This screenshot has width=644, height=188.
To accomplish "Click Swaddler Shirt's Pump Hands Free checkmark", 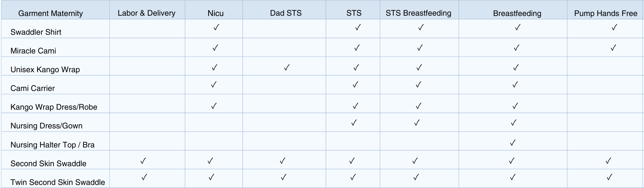I will point(614,27).
